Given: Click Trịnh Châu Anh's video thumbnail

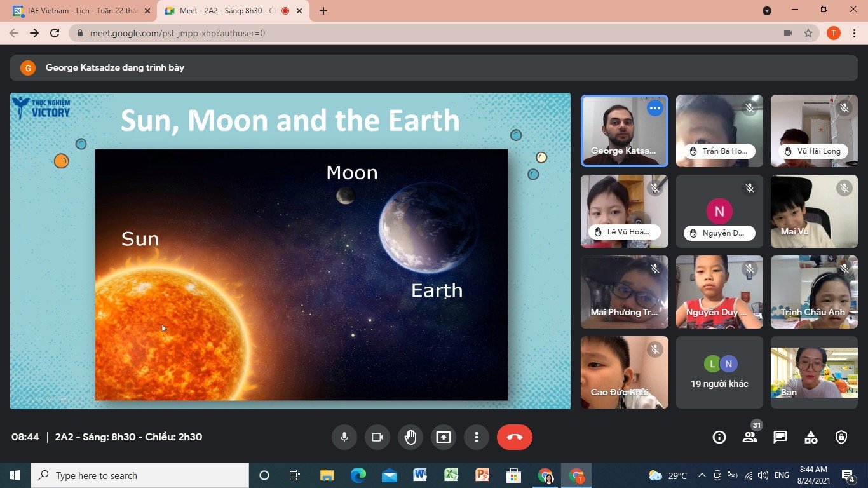Looking at the screenshot, I should [x=814, y=292].
